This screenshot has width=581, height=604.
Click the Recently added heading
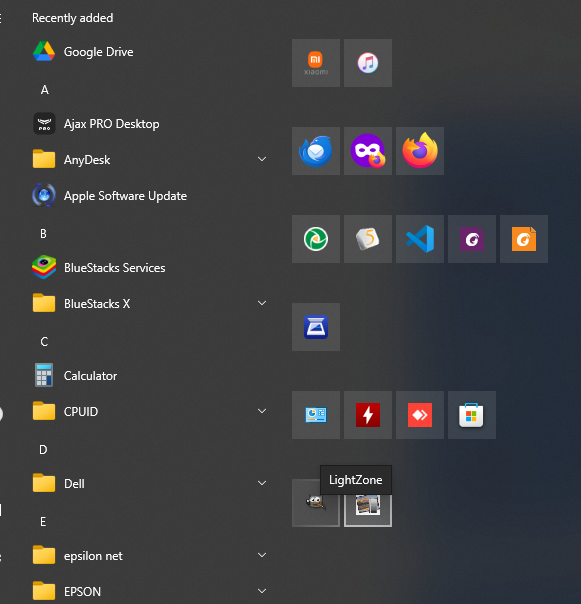coord(72,18)
